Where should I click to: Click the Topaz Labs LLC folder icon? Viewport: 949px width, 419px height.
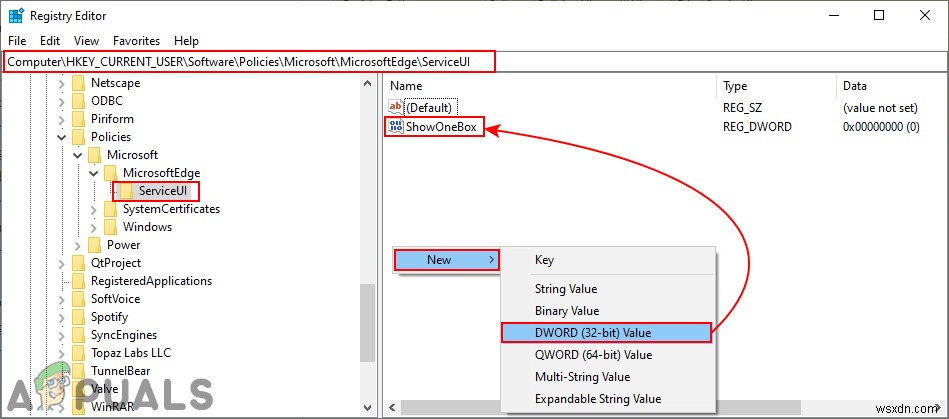[79, 353]
